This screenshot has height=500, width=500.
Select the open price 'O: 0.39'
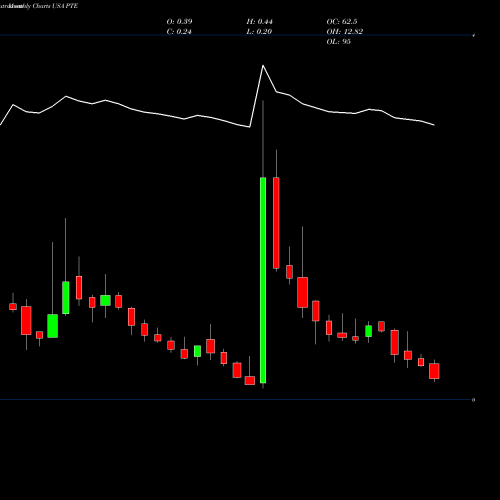click(x=179, y=21)
